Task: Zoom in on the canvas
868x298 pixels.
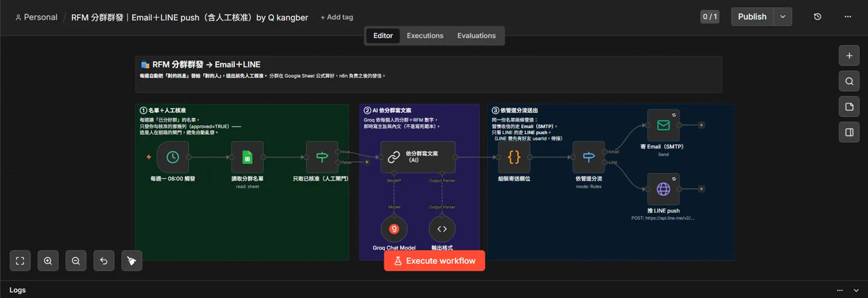Action: point(48,261)
